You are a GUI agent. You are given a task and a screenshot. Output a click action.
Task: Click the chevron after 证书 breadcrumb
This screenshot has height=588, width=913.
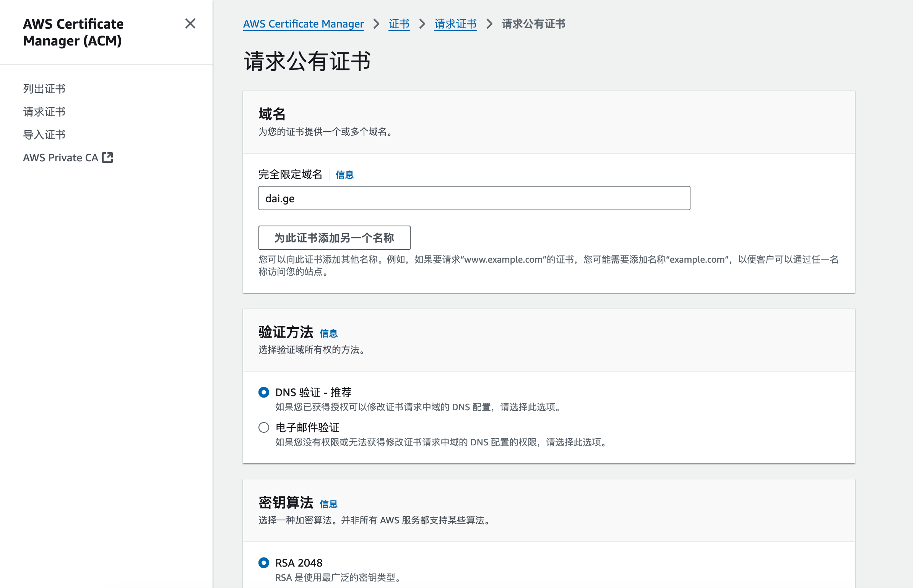click(422, 24)
